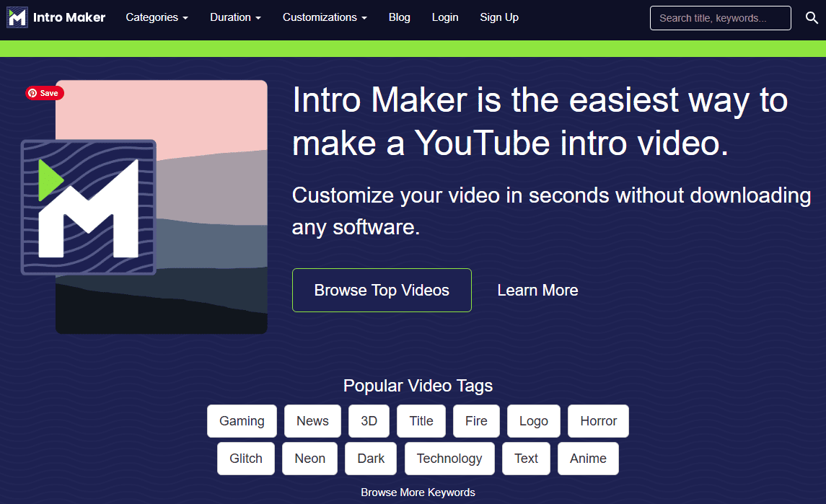826x504 pixels.
Task: Open the Sign Up page
Action: click(x=499, y=17)
